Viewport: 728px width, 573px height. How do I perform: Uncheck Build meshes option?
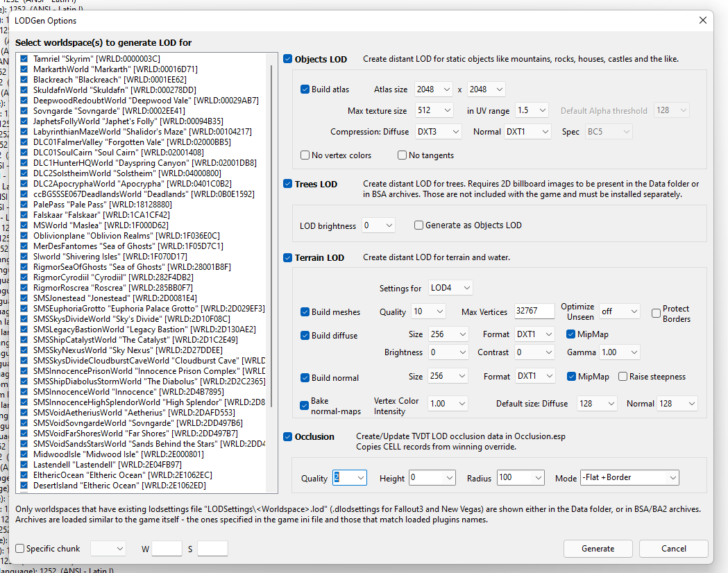pos(305,311)
